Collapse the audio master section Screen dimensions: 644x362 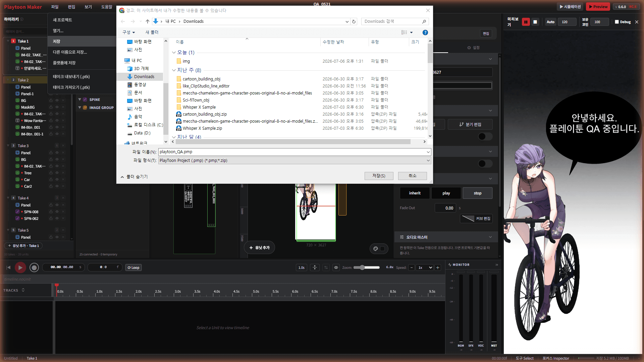click(490, 237)
